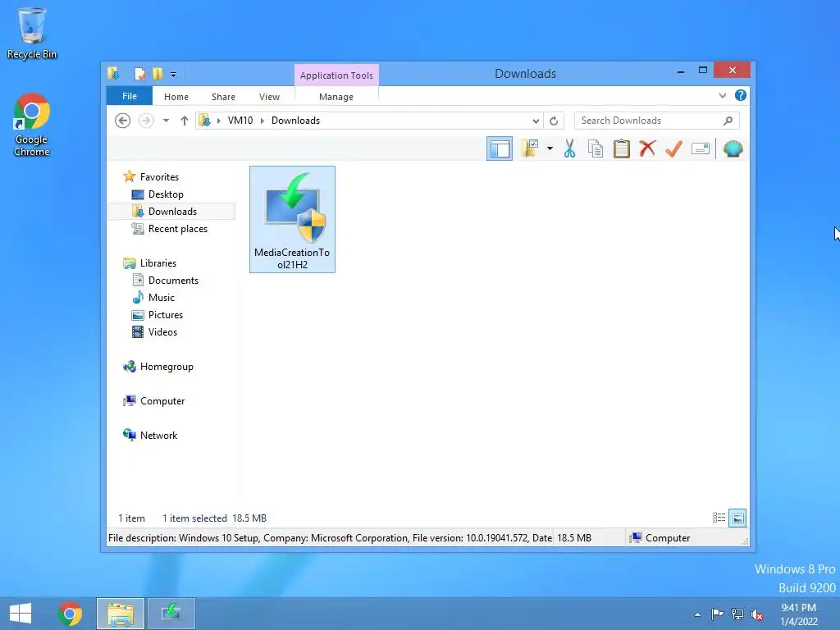Click the search magnifier icon

click(728, 121)
